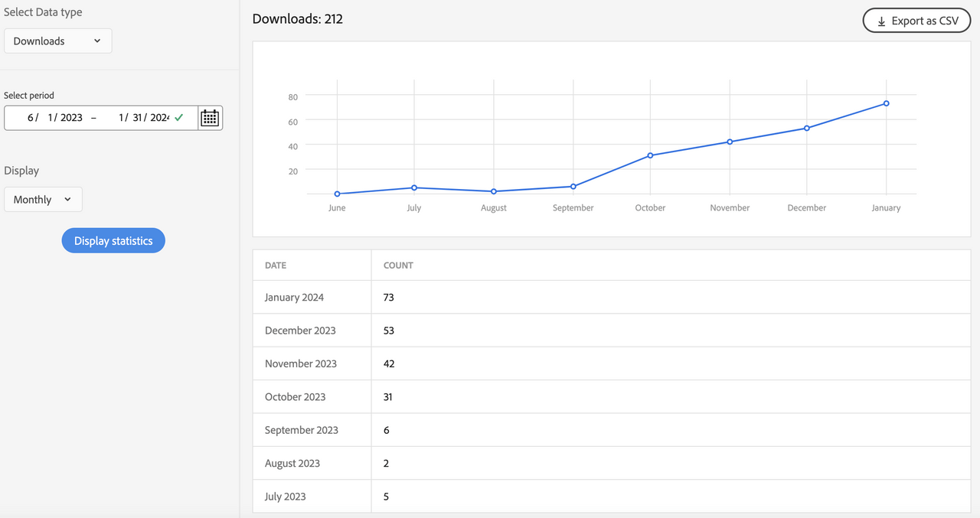Open the Downloads data type dropdown
The width and height of the screenshot is (980, 518).
(x=58, y=41)
